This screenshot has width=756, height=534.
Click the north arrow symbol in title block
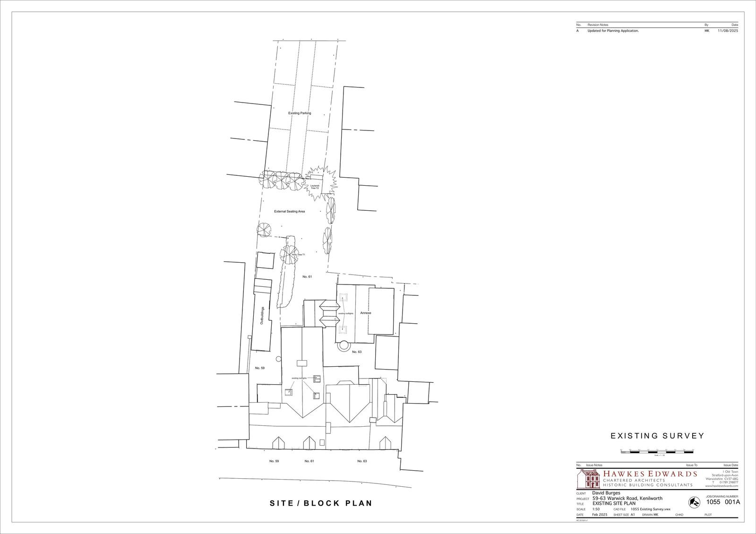[694, 502]
